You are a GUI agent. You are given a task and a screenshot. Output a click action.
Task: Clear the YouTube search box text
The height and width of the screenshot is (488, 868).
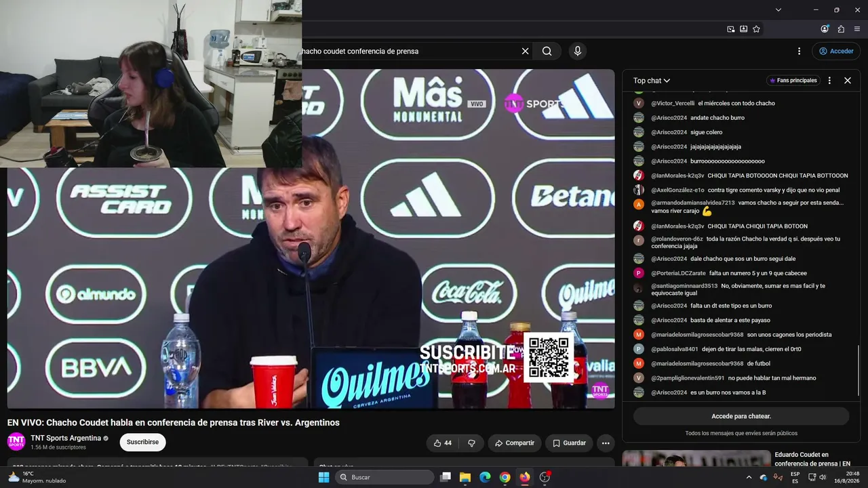coord(525,51)
